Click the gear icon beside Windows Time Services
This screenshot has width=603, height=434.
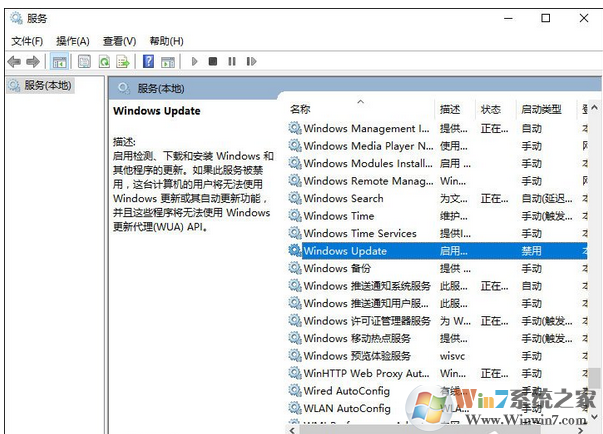pos(295,233)
